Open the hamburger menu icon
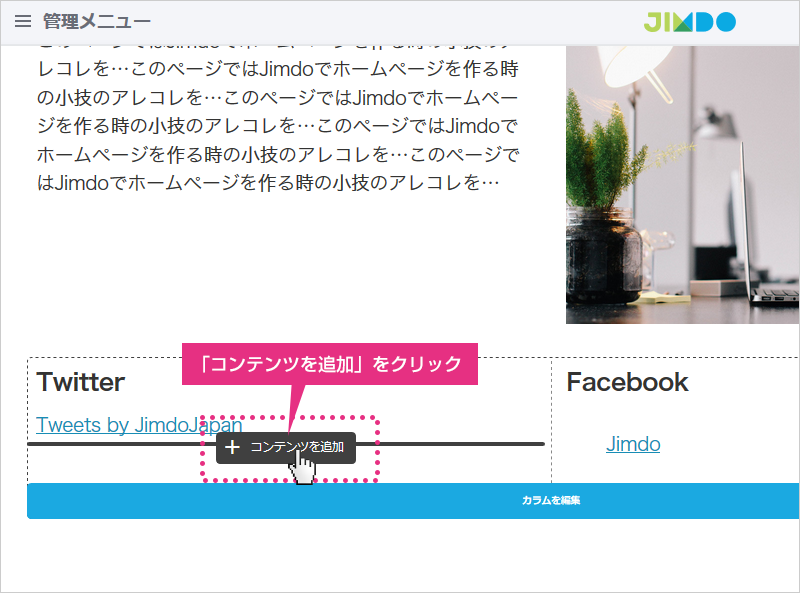 pos(23,21)
